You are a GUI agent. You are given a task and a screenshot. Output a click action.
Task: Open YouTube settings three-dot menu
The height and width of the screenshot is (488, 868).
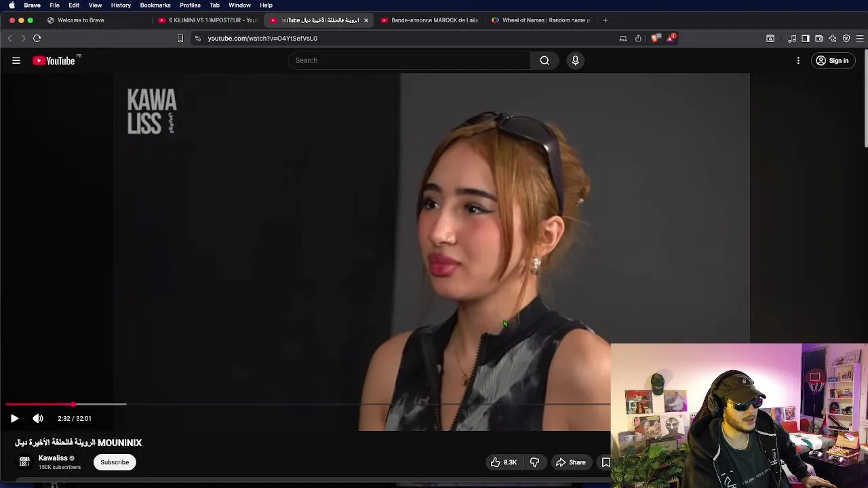coord(798,61)
